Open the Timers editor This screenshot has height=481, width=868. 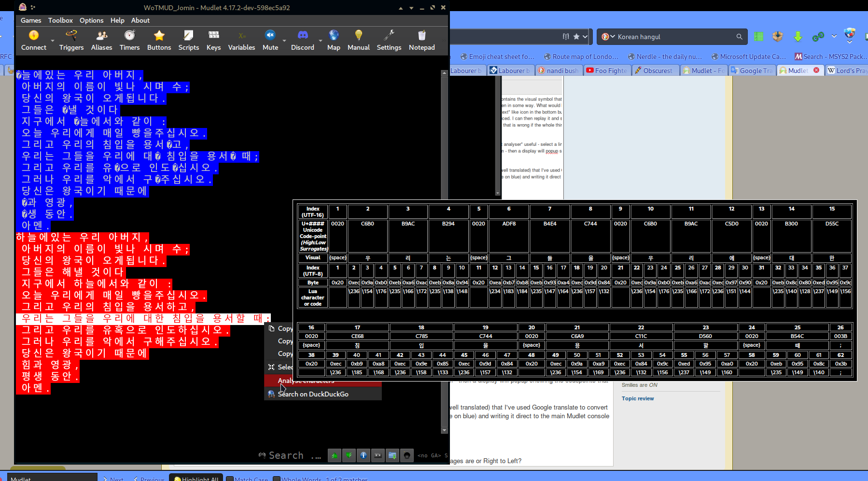(x=129, y=40)
